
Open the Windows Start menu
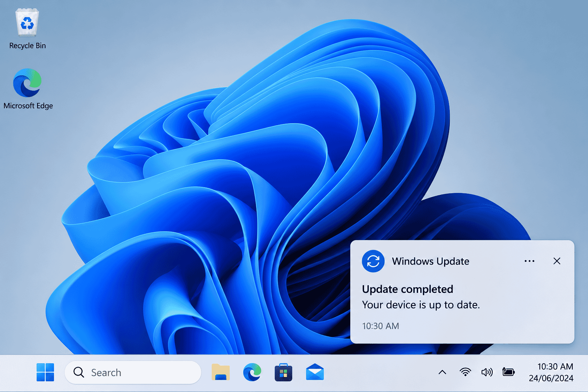tap(45, 372)
